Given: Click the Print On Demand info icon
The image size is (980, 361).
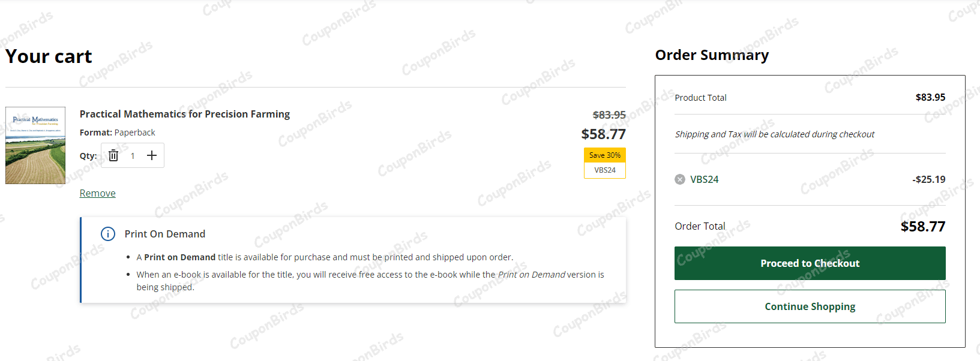Looking at the screenshot, I should (108, 234).
